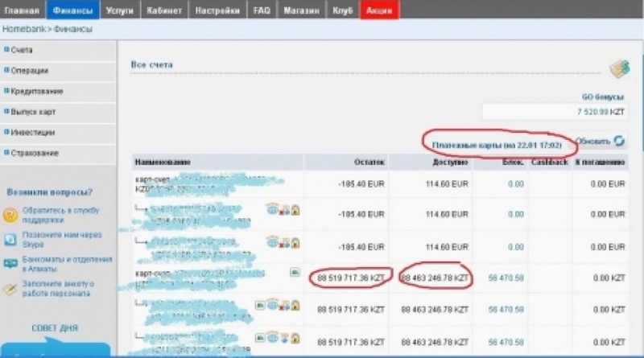Click the money stack icon at top right
The width and height of the screenshot is (644, 358).
tap(617, 68)
